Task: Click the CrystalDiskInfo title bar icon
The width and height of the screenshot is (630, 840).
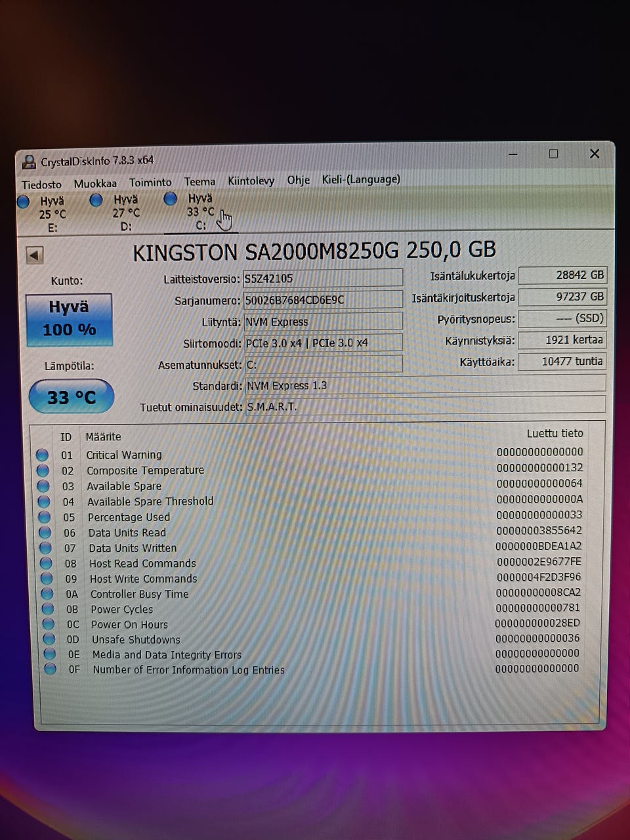Action: coord(29,161)
